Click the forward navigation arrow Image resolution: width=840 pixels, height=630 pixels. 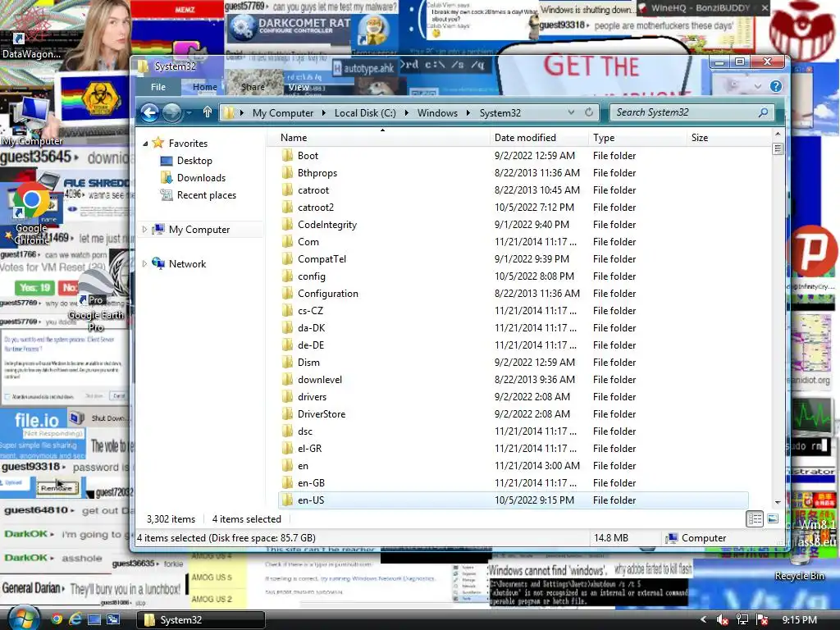172,112
